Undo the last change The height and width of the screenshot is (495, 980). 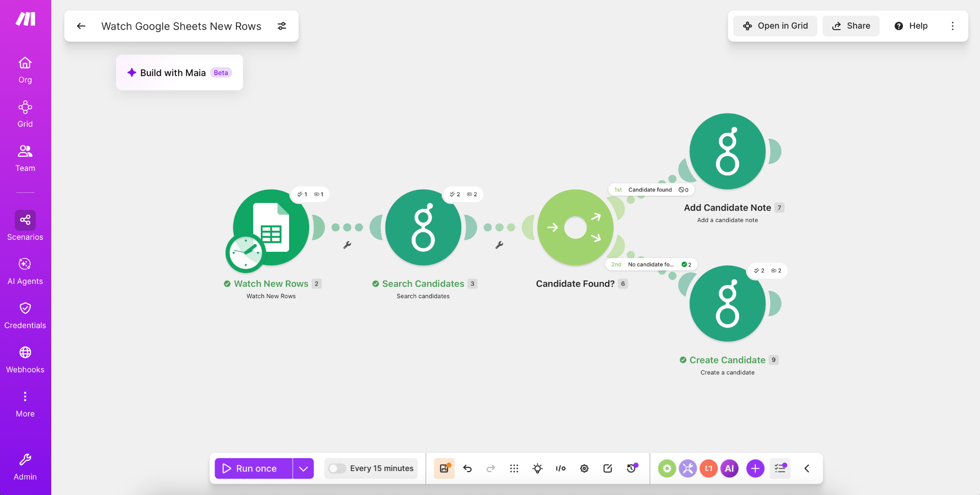click(468, 468)
